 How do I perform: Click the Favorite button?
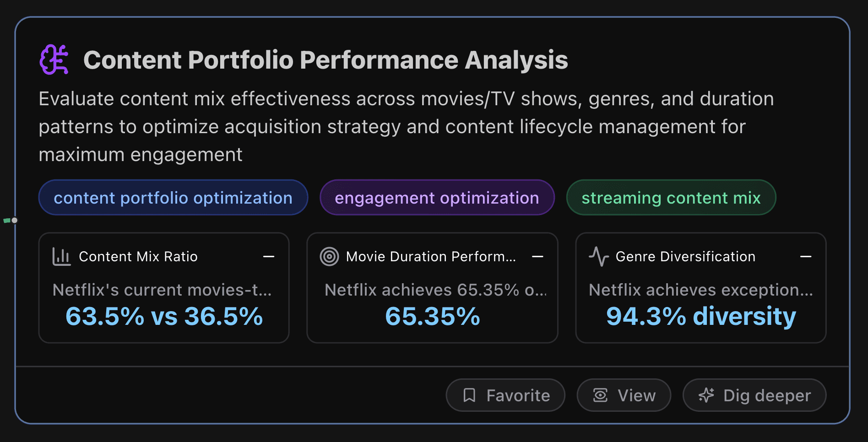[505, 394]
